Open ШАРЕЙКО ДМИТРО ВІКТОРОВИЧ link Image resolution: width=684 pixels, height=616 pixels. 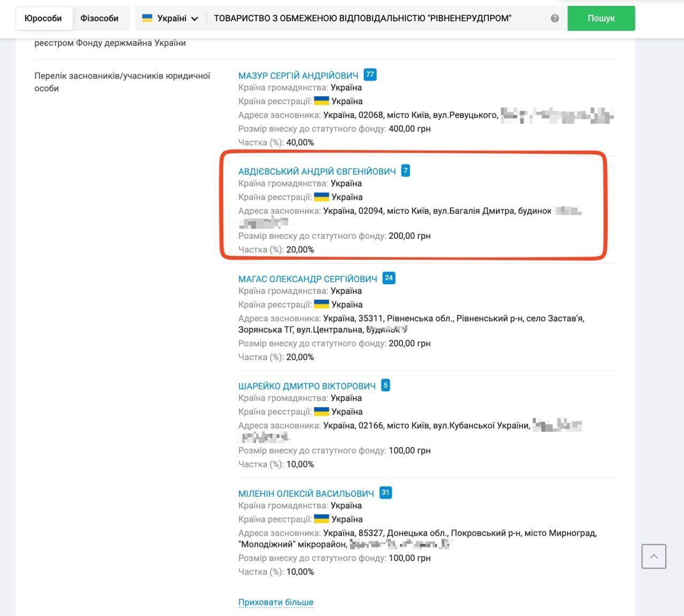[307, 386]
